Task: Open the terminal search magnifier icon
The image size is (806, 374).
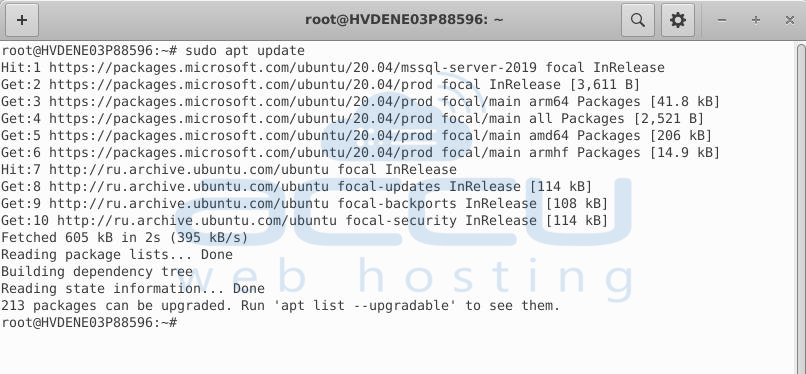Action: coord(637,20)
